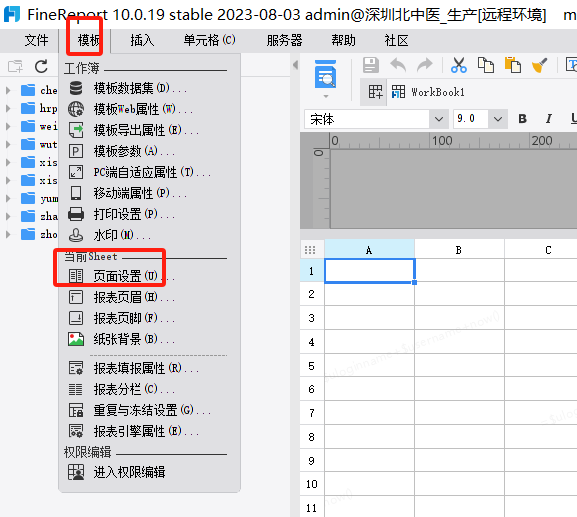
Task: Expand the 'yum' folder in tree
Action: click(x=8, y=198)
